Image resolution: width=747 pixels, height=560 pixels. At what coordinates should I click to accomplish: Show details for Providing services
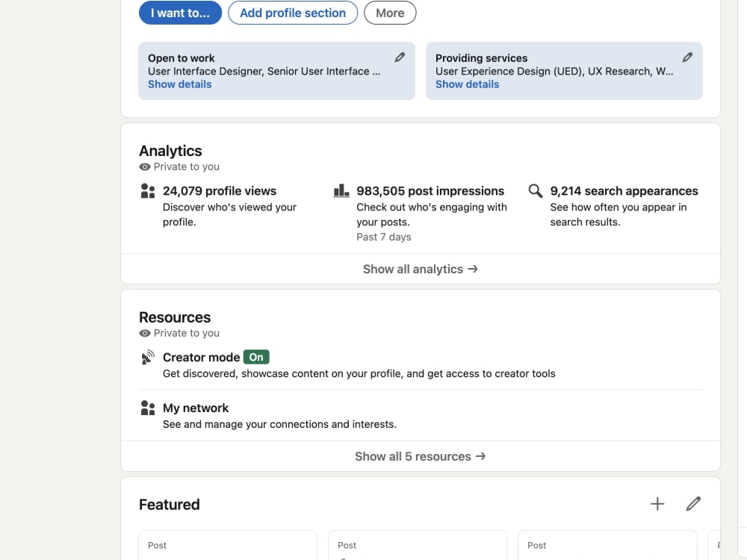point(468,84)
